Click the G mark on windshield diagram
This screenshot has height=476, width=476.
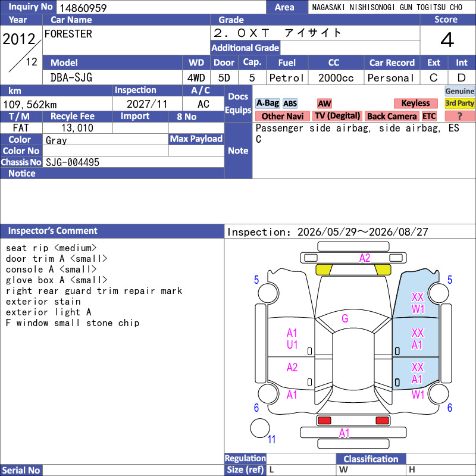345,318
